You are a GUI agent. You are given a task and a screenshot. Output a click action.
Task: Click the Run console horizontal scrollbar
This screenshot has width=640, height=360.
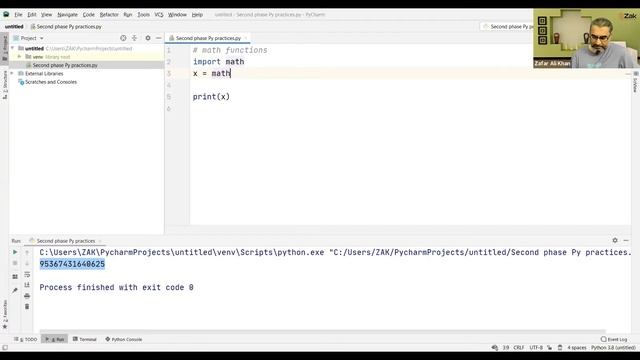[322, 331]
